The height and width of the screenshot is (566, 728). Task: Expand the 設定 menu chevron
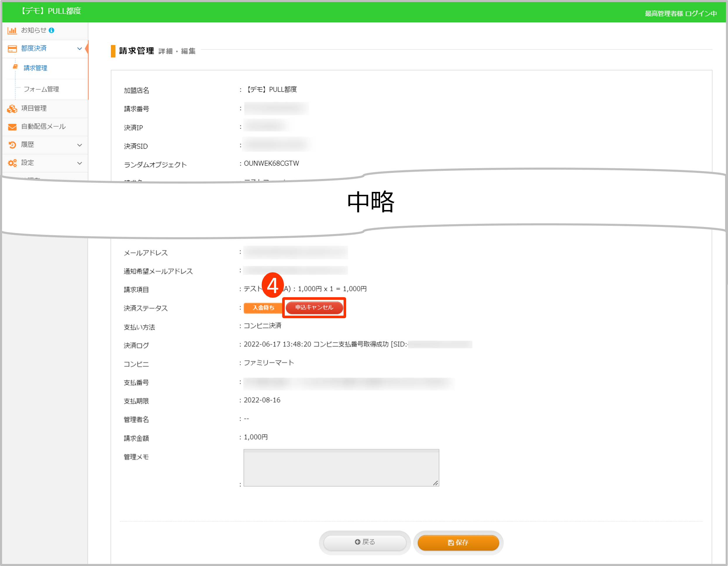point(79,163)
